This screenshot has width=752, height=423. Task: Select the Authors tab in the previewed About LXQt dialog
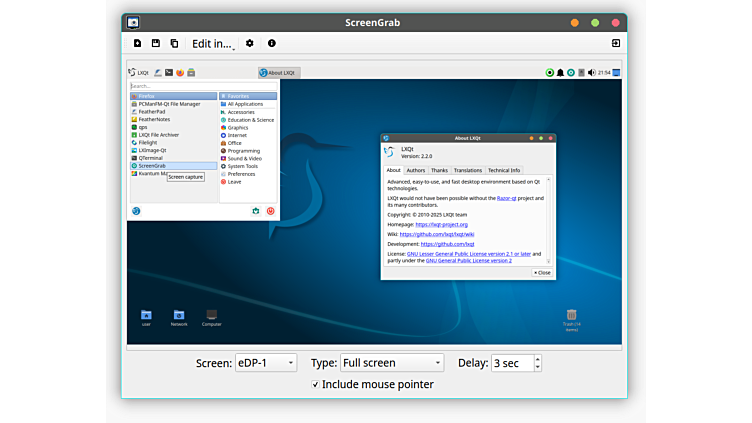pyautogui.click(x=415, y=171)
